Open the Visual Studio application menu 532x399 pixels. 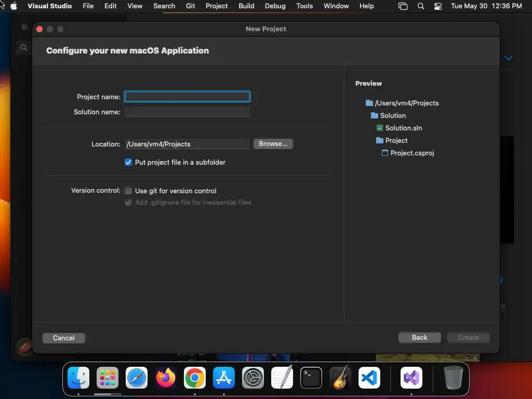50,6
